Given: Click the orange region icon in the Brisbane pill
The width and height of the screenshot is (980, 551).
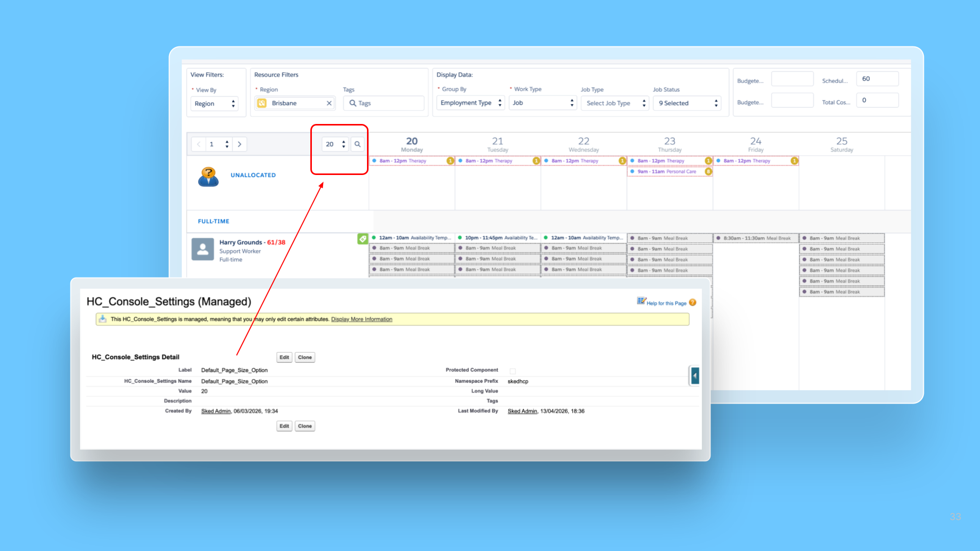Looking at the screenshot, I should coord(262,103).
